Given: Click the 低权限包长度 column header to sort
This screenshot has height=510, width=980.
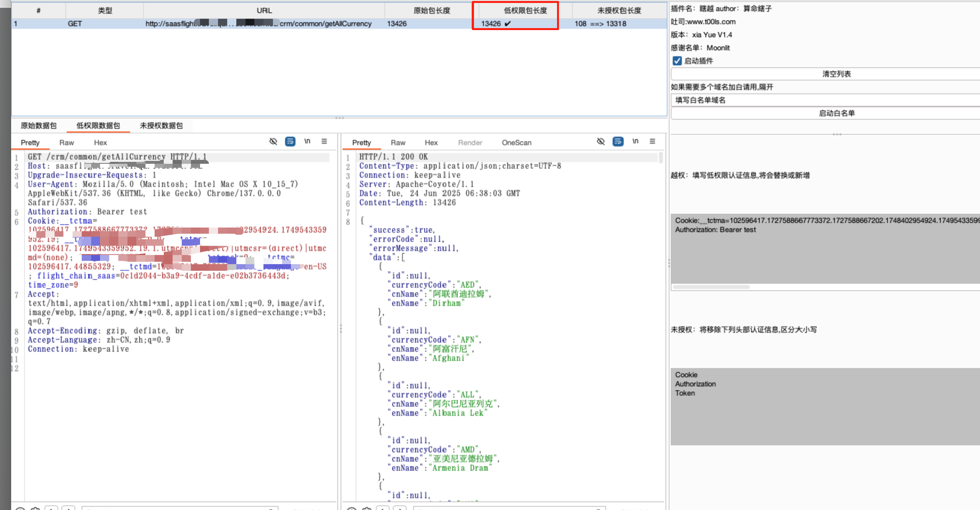Looking at the screenshot, I should coord(525,11).
